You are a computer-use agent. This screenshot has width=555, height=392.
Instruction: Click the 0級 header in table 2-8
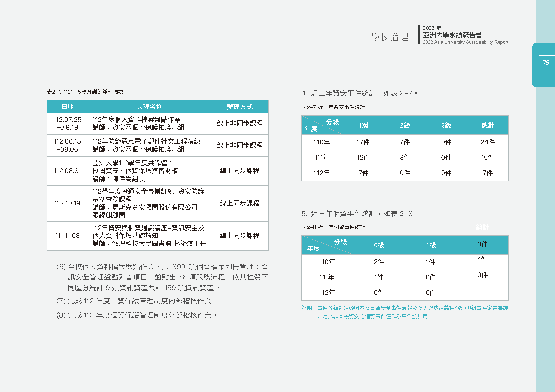click(379, 245)
